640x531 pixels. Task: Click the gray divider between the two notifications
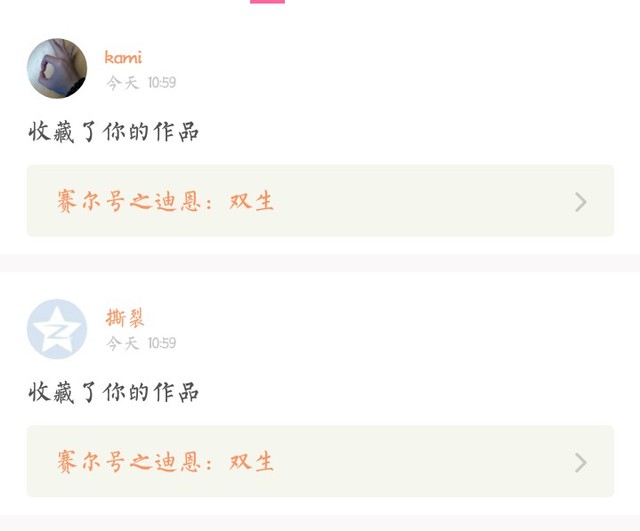click(320, 263)
